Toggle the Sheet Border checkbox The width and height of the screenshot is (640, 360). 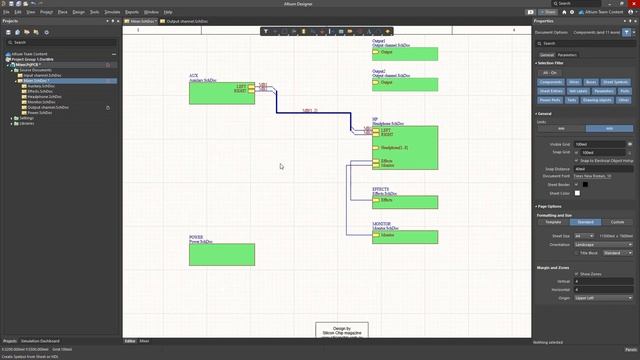576,184
